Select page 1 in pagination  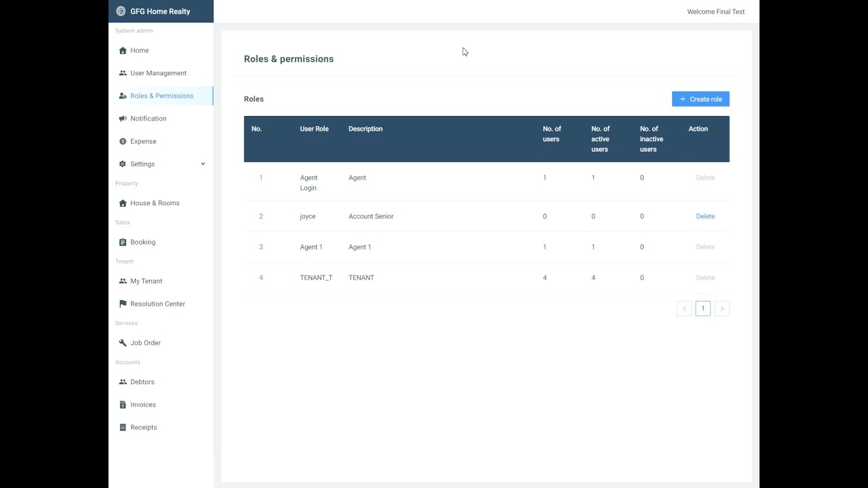pos(703,309)
